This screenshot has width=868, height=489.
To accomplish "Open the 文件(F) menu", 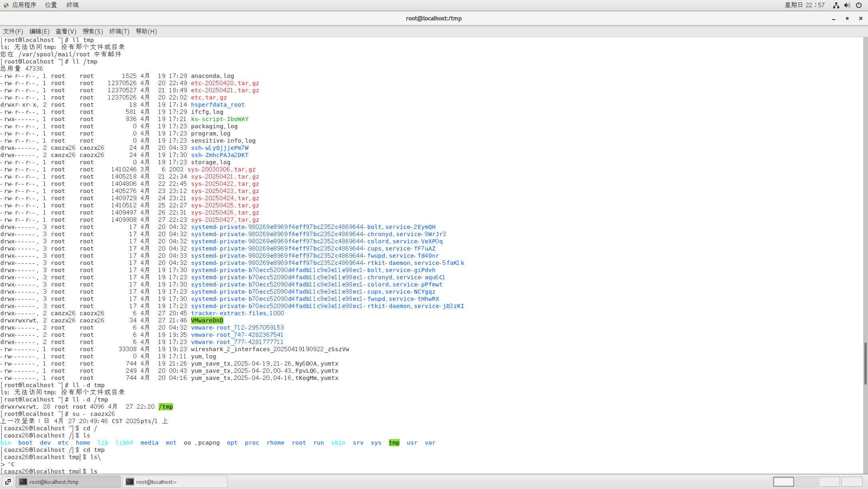I will point(13,31).
